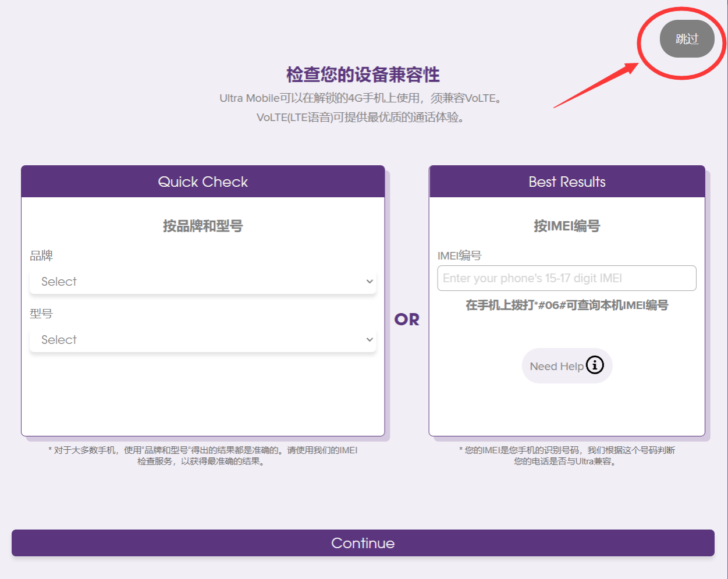Image resolution: width=728 pixels, height=579 pixels.
Task: Click the *#06# IMEI lookup hint text
Action: tap(567, 306)
